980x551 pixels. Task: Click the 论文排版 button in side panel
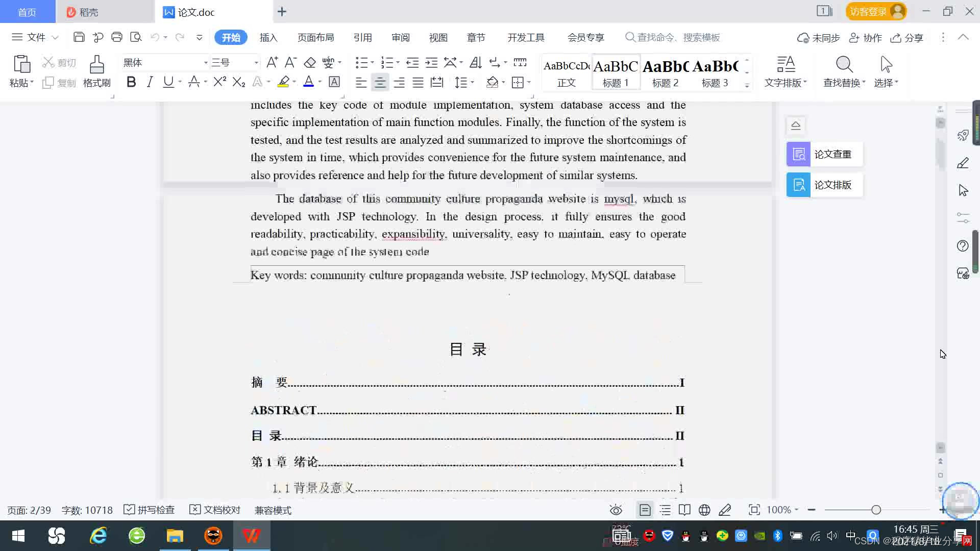[824, 185]
